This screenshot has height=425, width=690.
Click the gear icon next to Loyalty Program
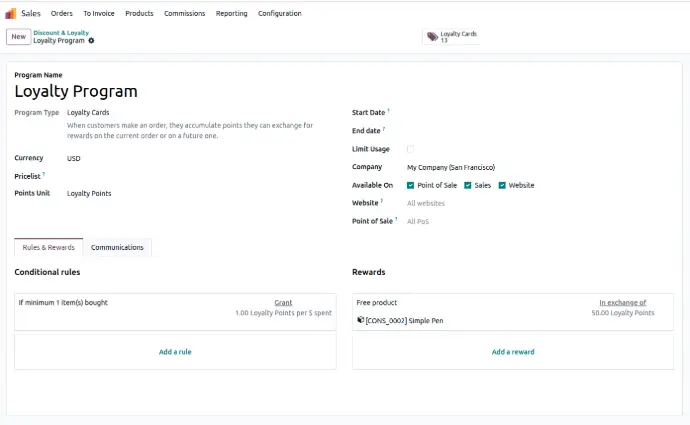[91, 40]
